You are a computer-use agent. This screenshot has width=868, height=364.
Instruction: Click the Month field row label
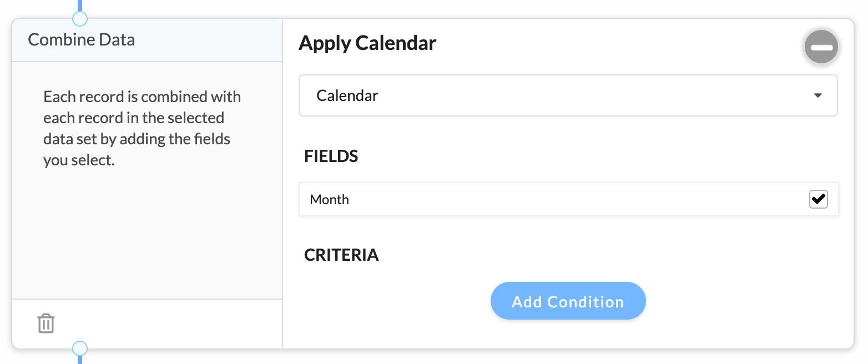330,200
